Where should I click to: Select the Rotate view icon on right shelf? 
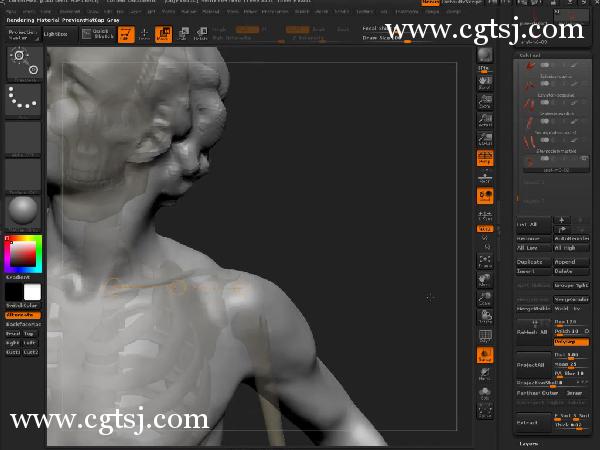click(x=485, y=317)
